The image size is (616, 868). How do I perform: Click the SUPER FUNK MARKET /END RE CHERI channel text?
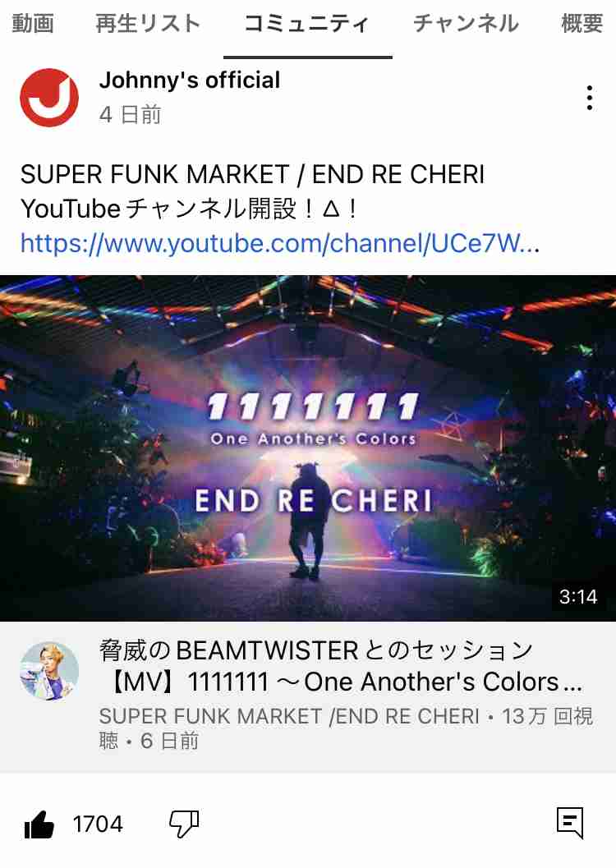click(289, 716)
